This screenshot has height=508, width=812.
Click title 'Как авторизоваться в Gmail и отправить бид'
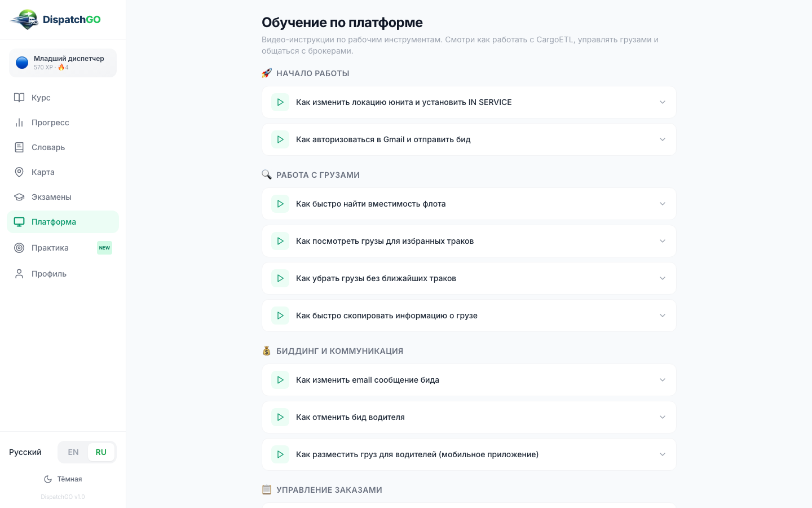383,139
